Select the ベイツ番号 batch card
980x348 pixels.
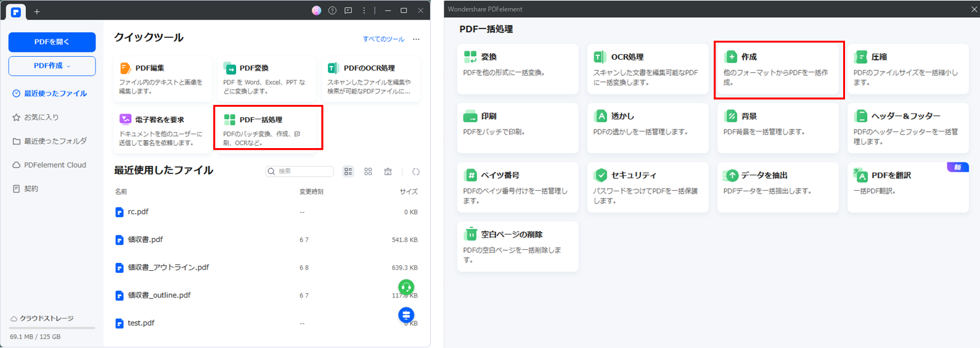[x=518, y=188]
